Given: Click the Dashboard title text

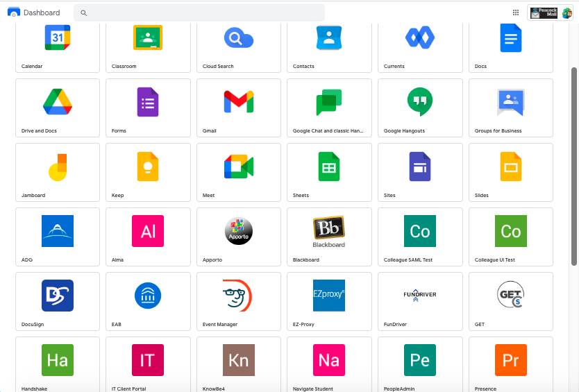Looking at the screenshot, I should (42, 12).
